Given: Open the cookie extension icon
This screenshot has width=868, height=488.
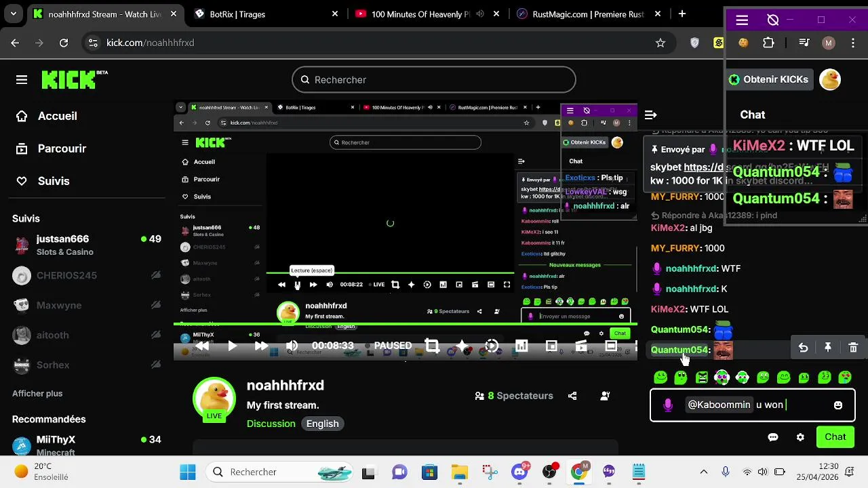Looking at the screenshot, I should 743,43.
